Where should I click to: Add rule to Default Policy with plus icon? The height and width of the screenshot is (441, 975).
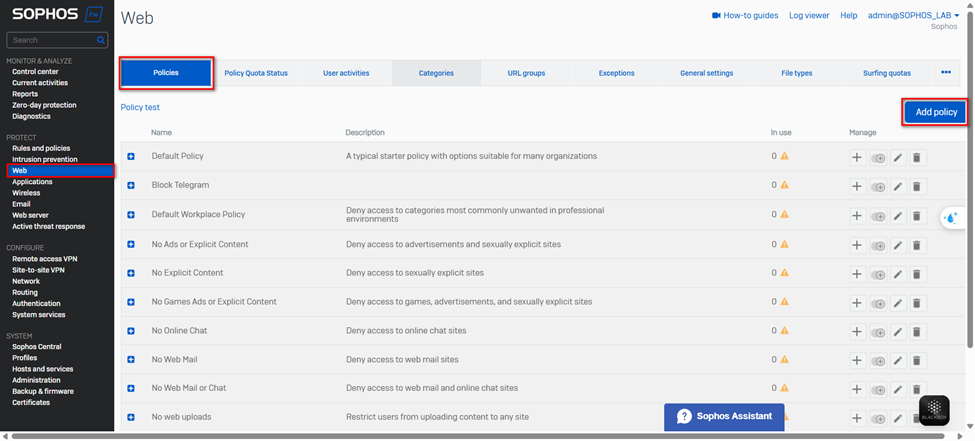pos(857,157)
